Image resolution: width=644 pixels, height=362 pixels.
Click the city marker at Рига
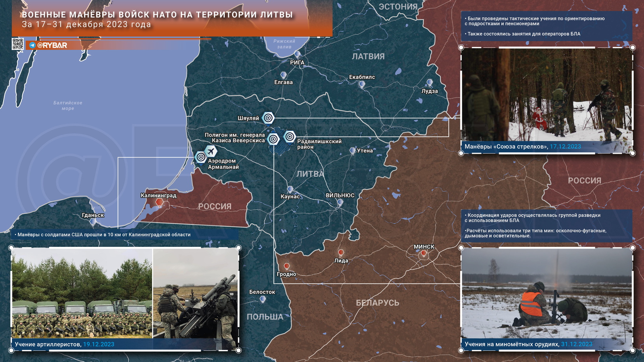297,54
